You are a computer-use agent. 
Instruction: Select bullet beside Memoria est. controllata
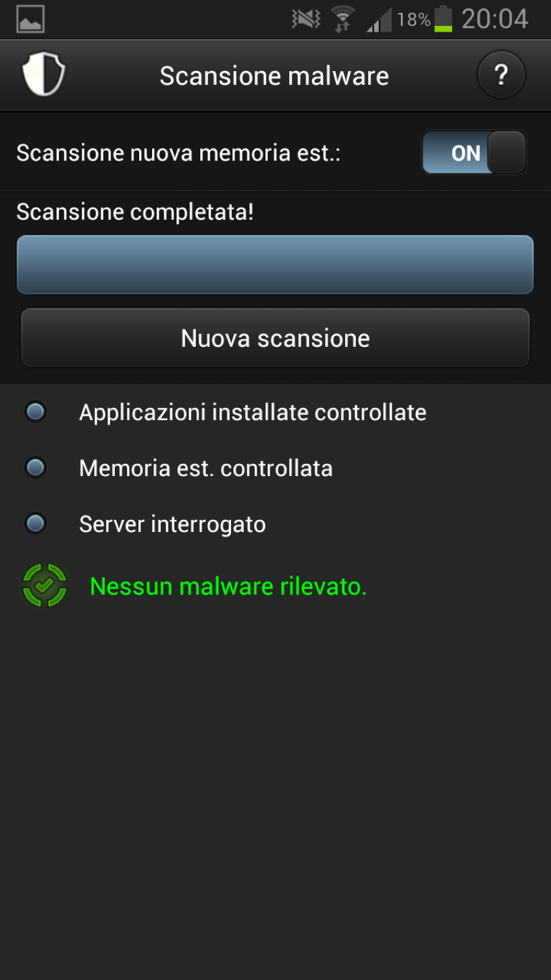pos(35,468)
